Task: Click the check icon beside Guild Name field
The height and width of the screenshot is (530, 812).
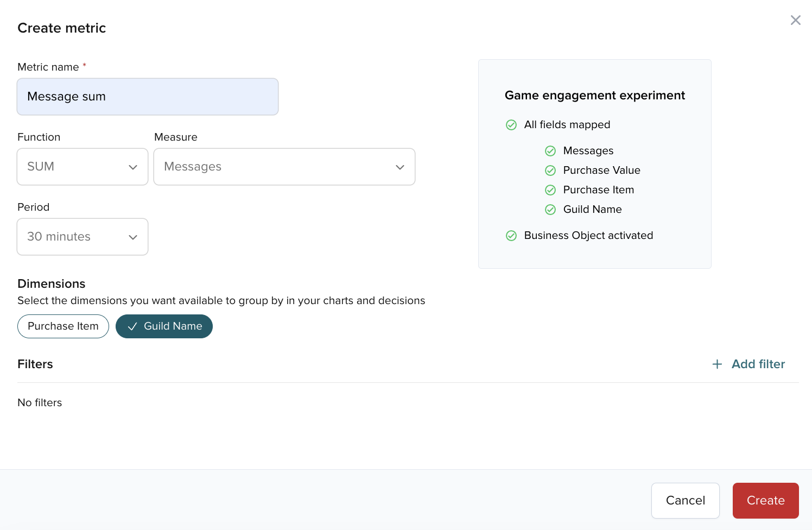Action: (550, 210)
